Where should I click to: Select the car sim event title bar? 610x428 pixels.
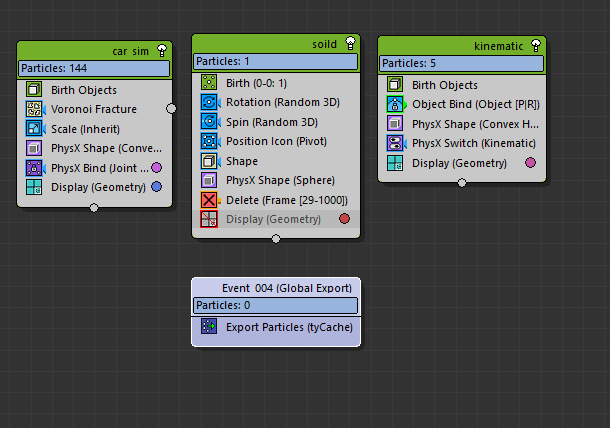click(94, 51)
